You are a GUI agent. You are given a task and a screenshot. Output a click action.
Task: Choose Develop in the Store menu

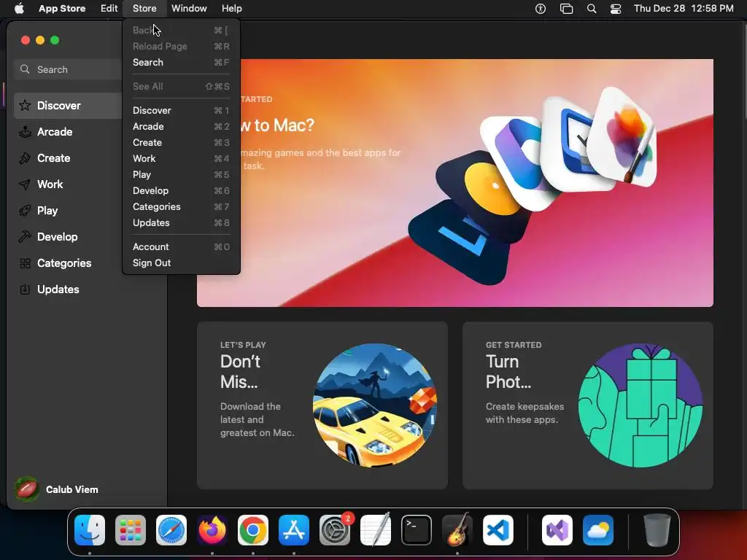pos(181,190)
